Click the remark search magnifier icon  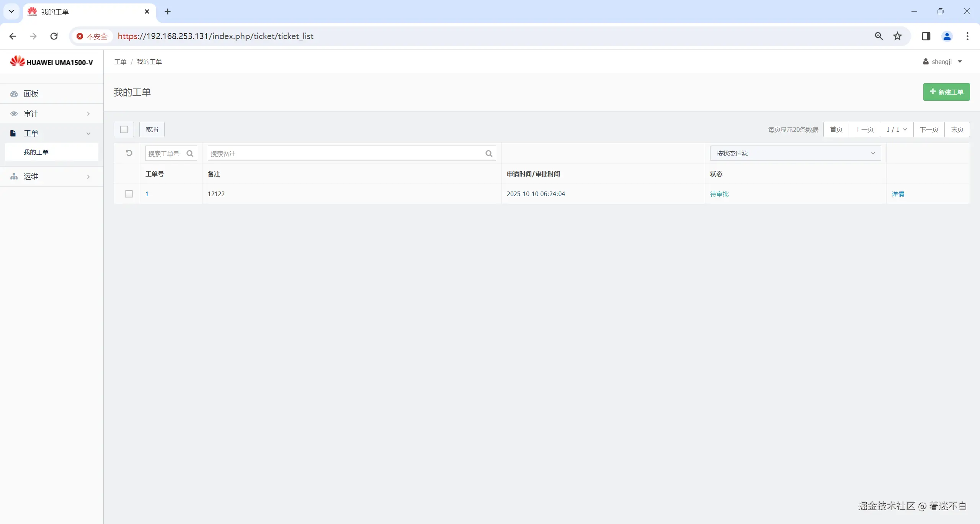point(489,154)
